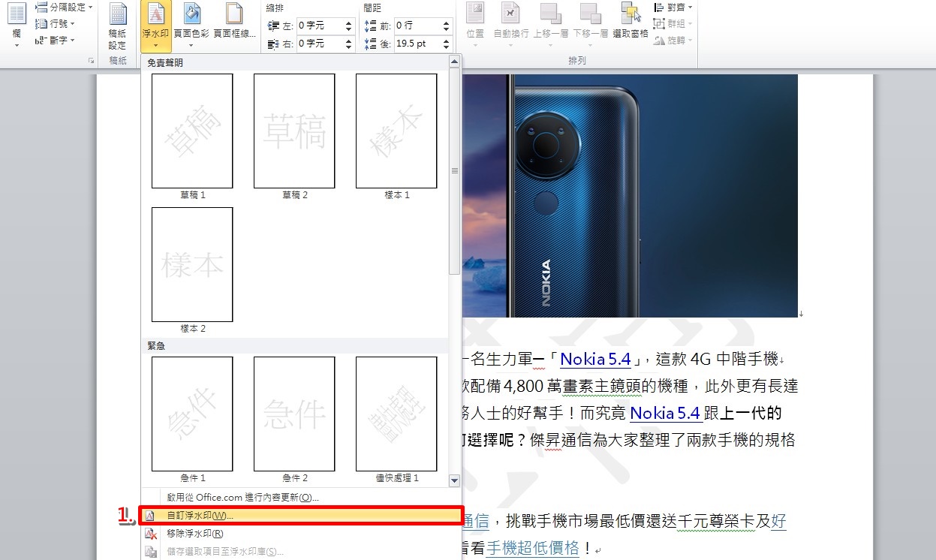Open the 分隔設定 breaks menu
This screenshot has height=560, width=936.
click(65, 7)
